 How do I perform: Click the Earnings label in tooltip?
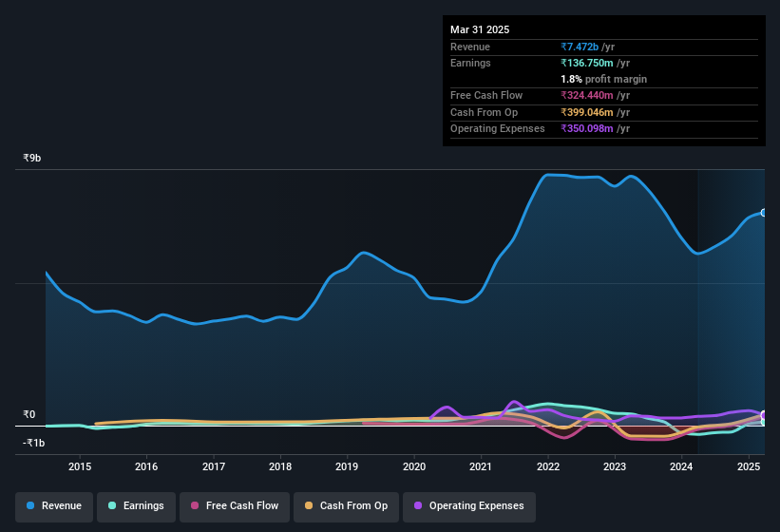point(470,63)
